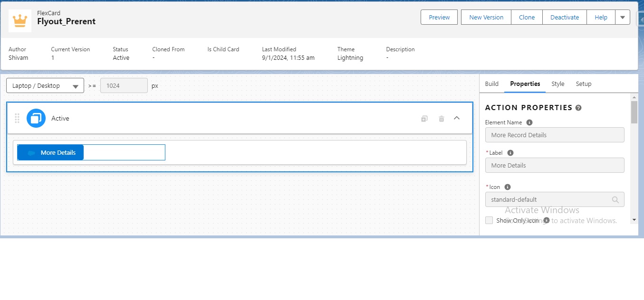Click info icon beside Element Name

529,122
